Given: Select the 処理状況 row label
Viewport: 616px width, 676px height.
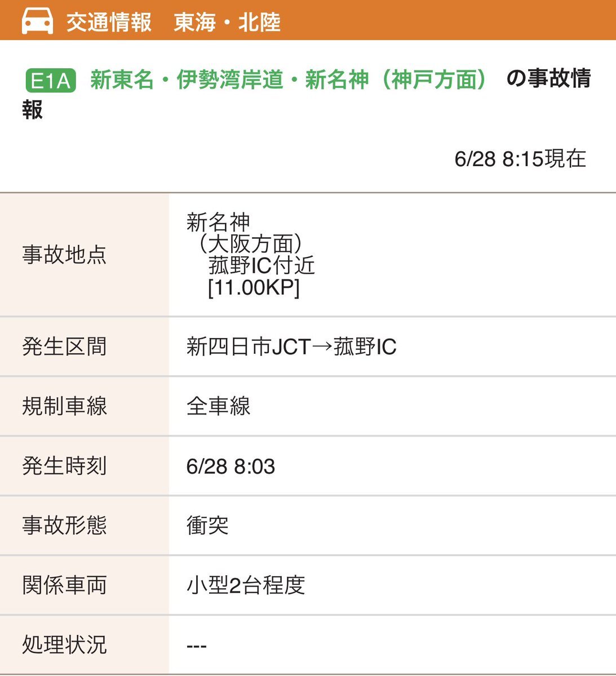Looking at the screenshot, I should (64, 644).
